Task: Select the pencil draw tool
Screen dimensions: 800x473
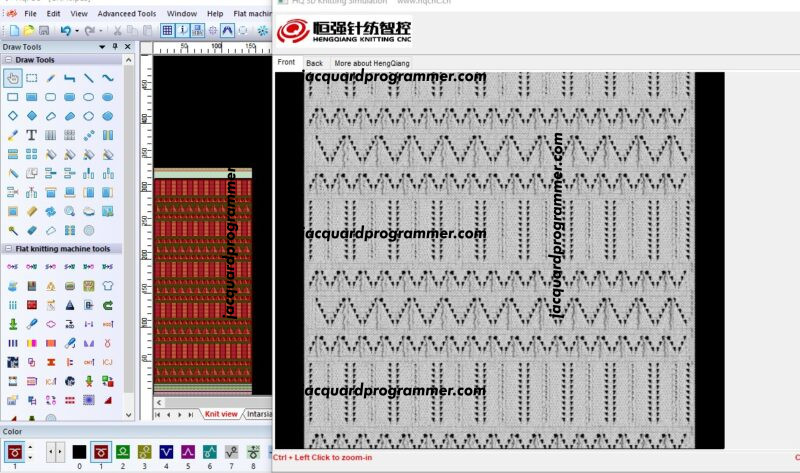Action: (x=51, y=78)
